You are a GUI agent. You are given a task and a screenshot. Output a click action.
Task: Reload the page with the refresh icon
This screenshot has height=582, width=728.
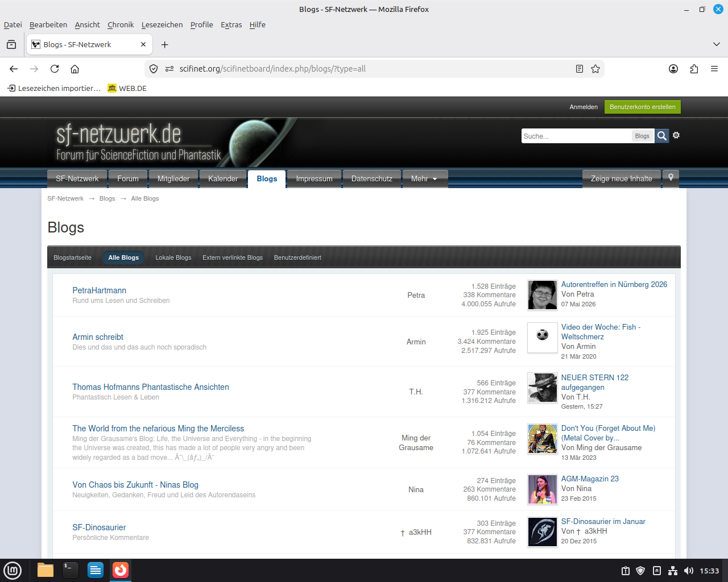click(55, 69)
